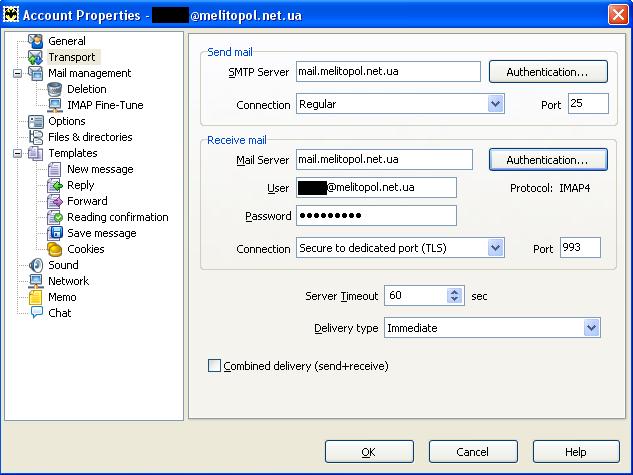Open the Reply template icon
633x475 pixels.
click(x=55, y=185)
